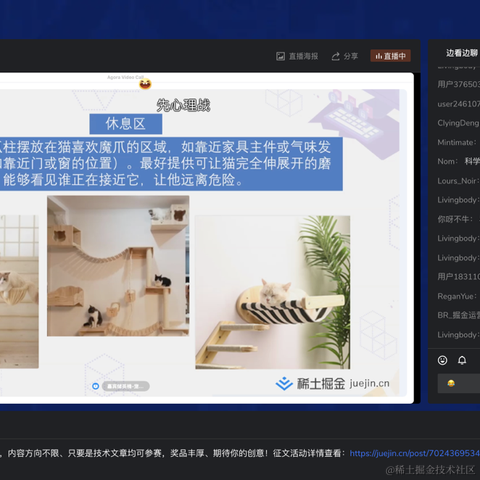Select the 休息区 heading on slide
Screen dimensions: 480x480
pyautogui.click(x=126, y=124)
